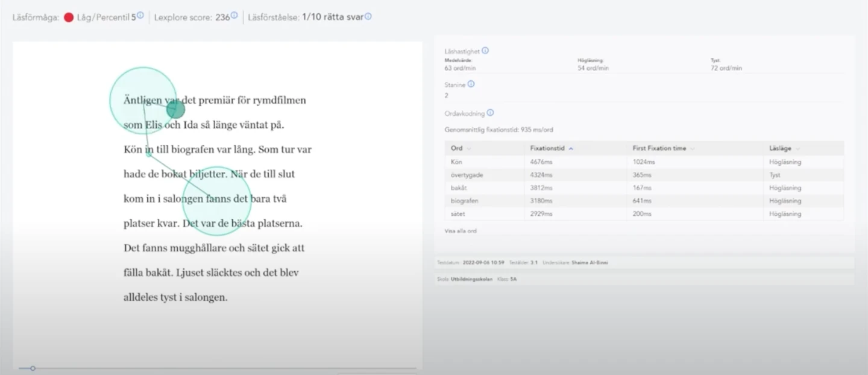This screenshot has height=375, width=868.
Task: Click the playback timeline track
Action: pos(218,368)
